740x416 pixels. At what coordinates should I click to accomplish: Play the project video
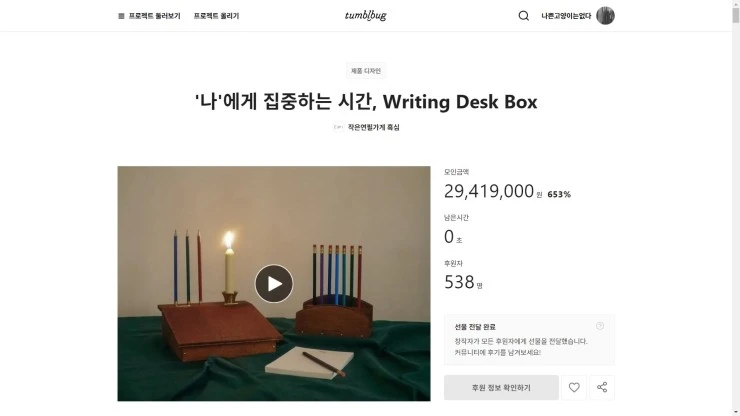(274, 284)
